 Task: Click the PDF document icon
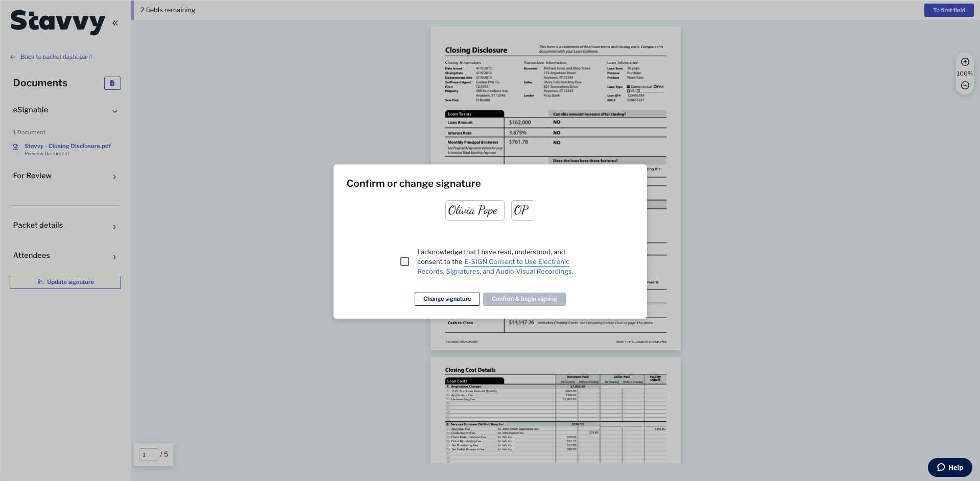click(x=16, y=147)
